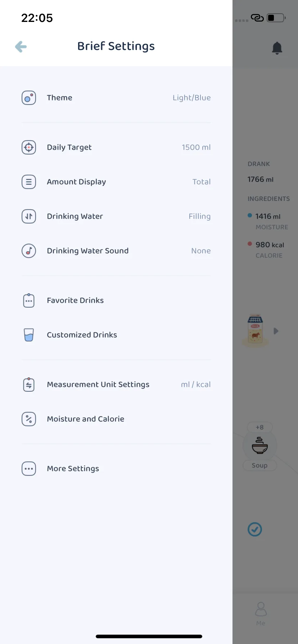Tap the Customized Drinks glass icon
Image resolution: width=298 pixels, height=644 pixels.
[x=29, y=335]
